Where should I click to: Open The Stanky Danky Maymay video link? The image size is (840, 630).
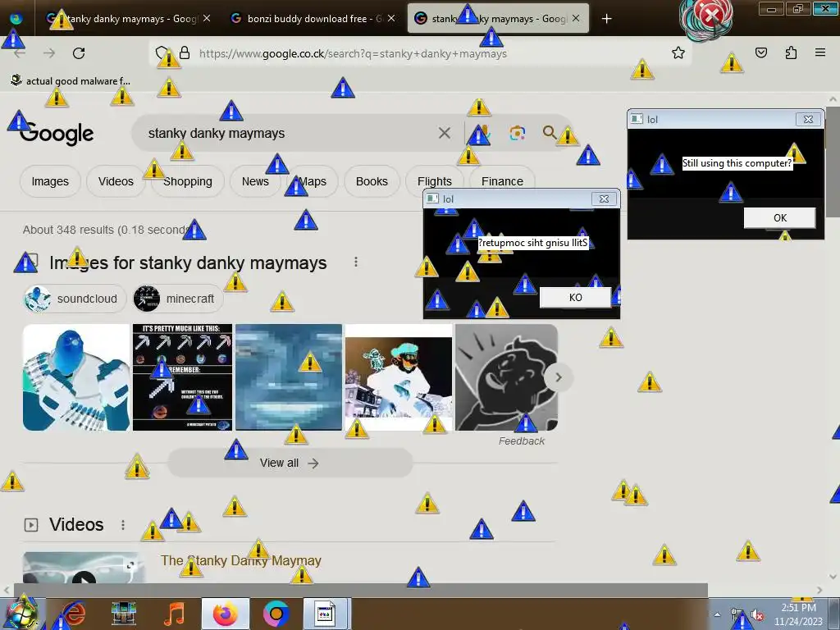[x=241, y=560]
